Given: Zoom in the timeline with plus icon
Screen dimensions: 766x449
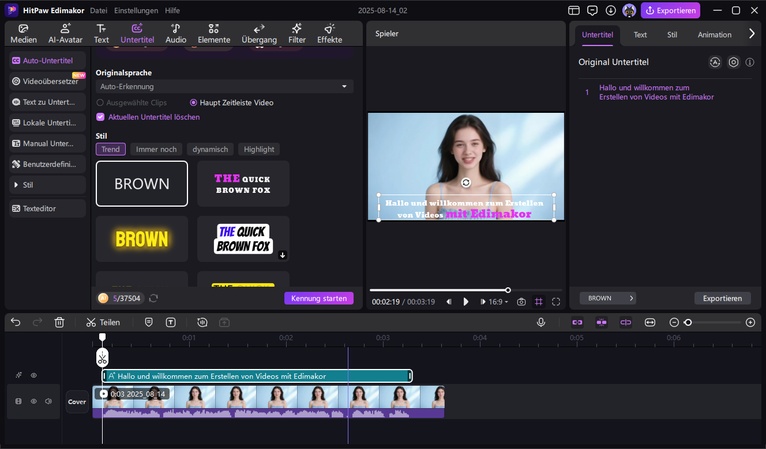Looking at the screenshot, I should click(x=750, y=322).
